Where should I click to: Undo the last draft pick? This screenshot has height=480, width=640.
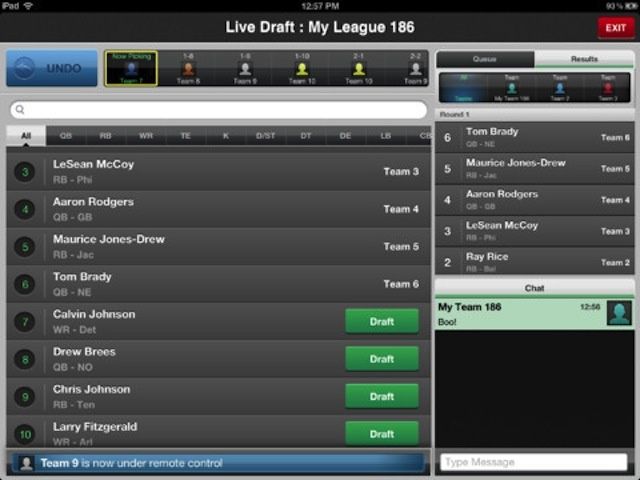pos(52,68)
